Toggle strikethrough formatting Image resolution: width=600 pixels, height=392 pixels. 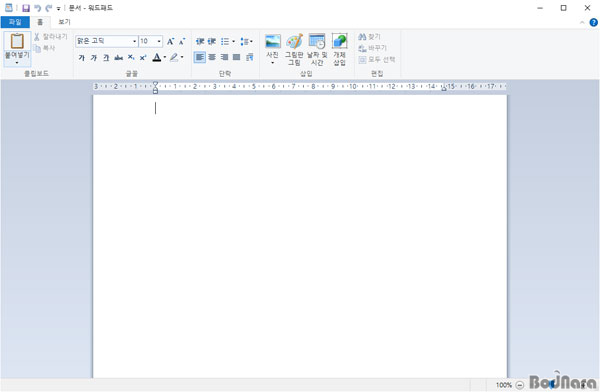point(119,57)
